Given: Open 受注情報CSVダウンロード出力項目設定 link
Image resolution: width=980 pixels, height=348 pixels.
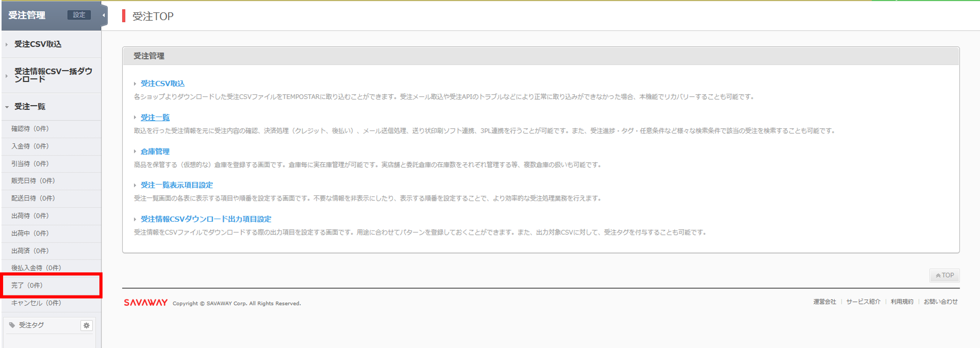Looking at the screenshot, I should (206, 219).
